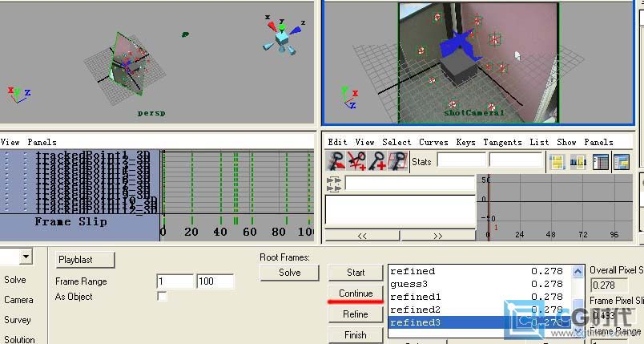Image resolution: width=644 pixels, height=344 pixels.
Task: Click the root frame marker at frame 40
Action: (x=220, y=221)
